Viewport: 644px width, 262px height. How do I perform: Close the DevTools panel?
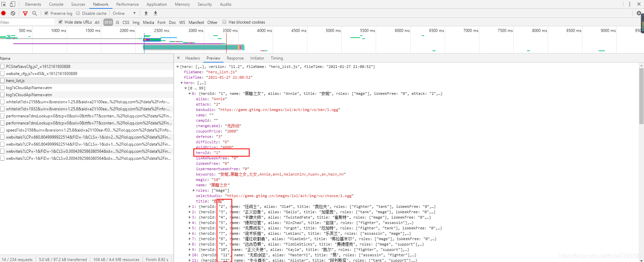point(639,4)
